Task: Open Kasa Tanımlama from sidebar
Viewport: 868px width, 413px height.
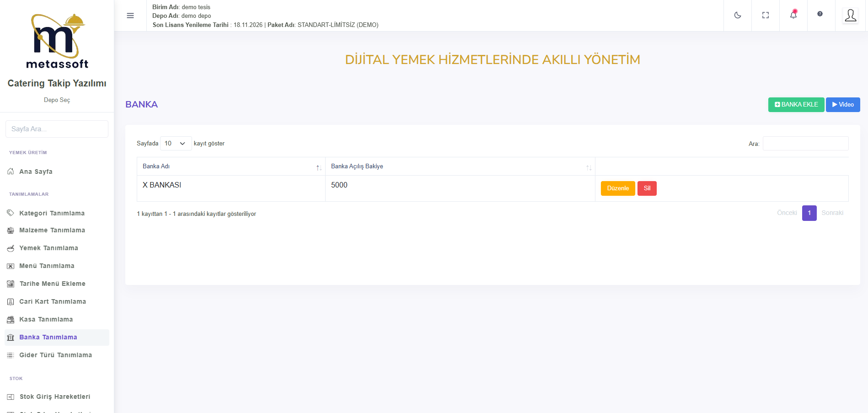Action: click(46, 319)
